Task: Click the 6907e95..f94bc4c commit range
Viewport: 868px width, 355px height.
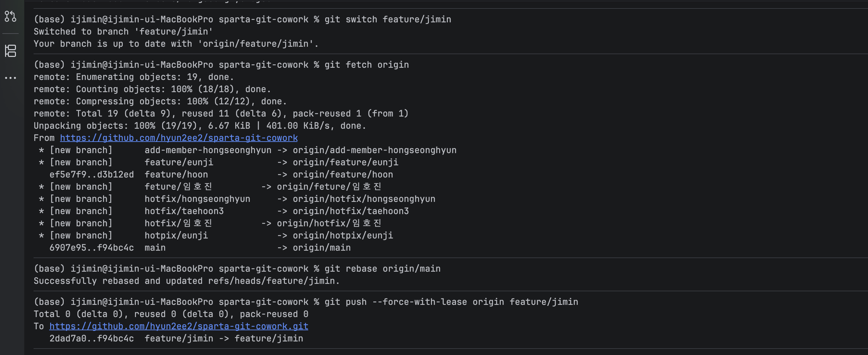Action: pyautogui.click(x=92, y=248)
